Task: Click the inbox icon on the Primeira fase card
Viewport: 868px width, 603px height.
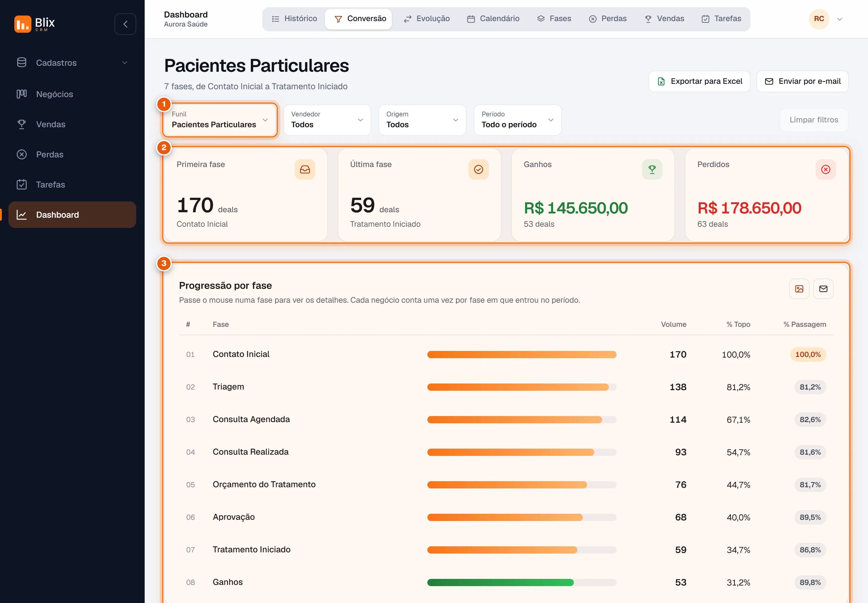Action: (x=305, y=169)
